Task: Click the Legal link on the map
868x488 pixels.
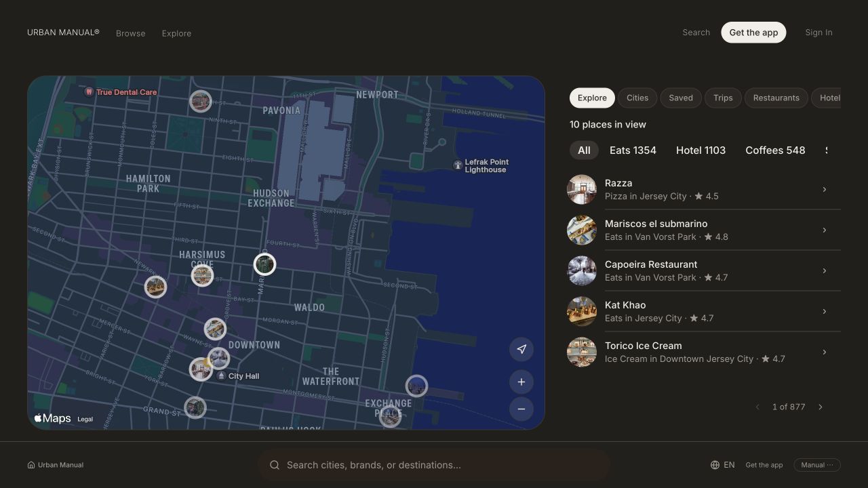Action: pos(85,419)
